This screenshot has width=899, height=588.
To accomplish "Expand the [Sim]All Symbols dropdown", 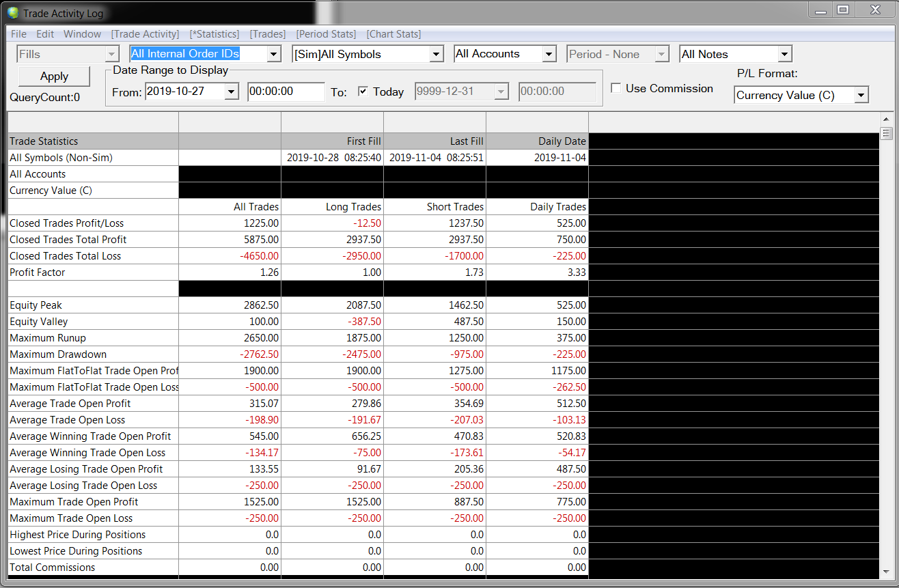I will pos(437,54).
